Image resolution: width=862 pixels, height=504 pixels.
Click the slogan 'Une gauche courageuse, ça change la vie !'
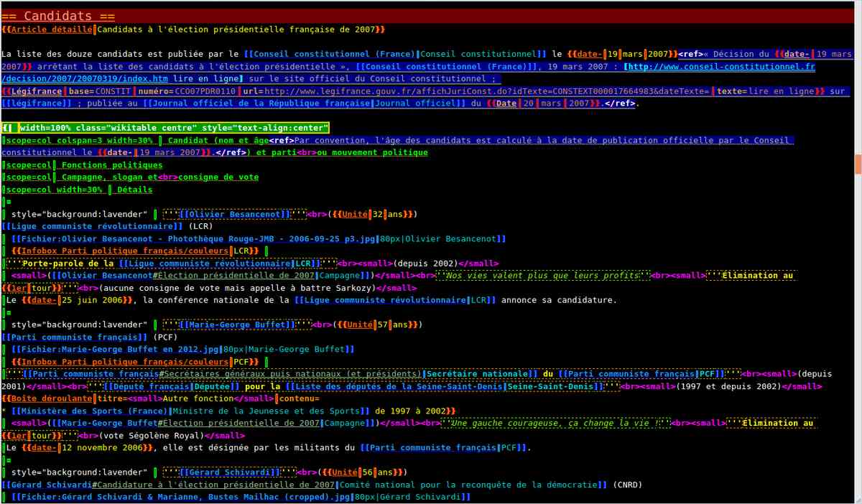click(556, 424)
